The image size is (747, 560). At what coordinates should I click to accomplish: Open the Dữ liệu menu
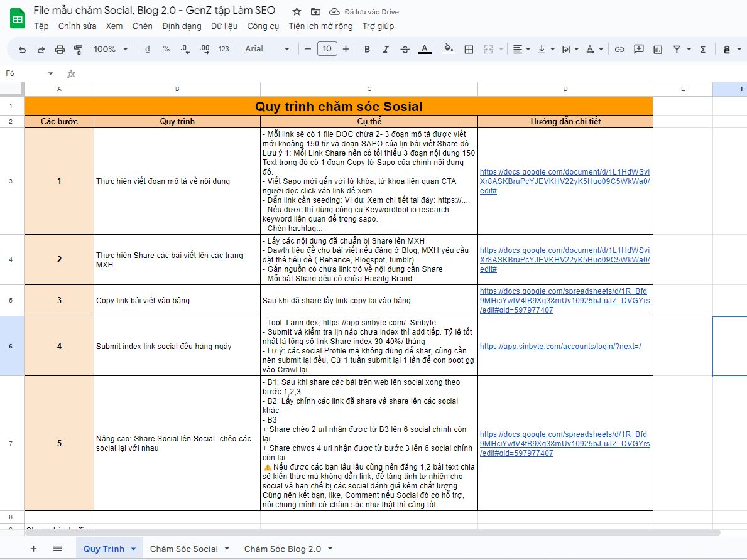[x=224, y=26]
